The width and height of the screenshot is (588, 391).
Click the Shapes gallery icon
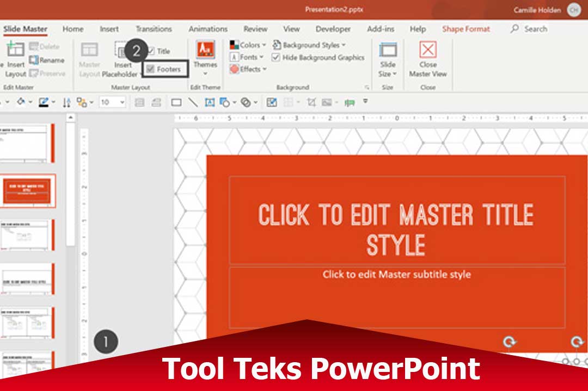tap(225, 102)
